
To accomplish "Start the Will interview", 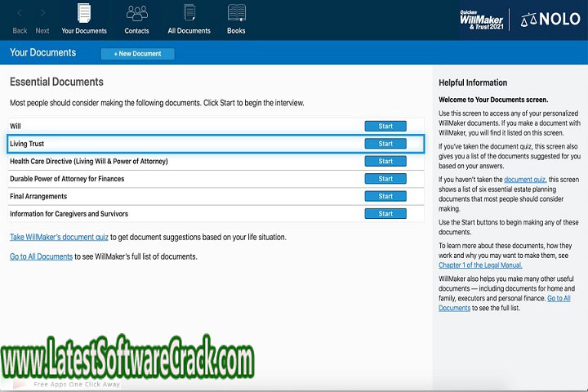I will (x=385, y=126).
